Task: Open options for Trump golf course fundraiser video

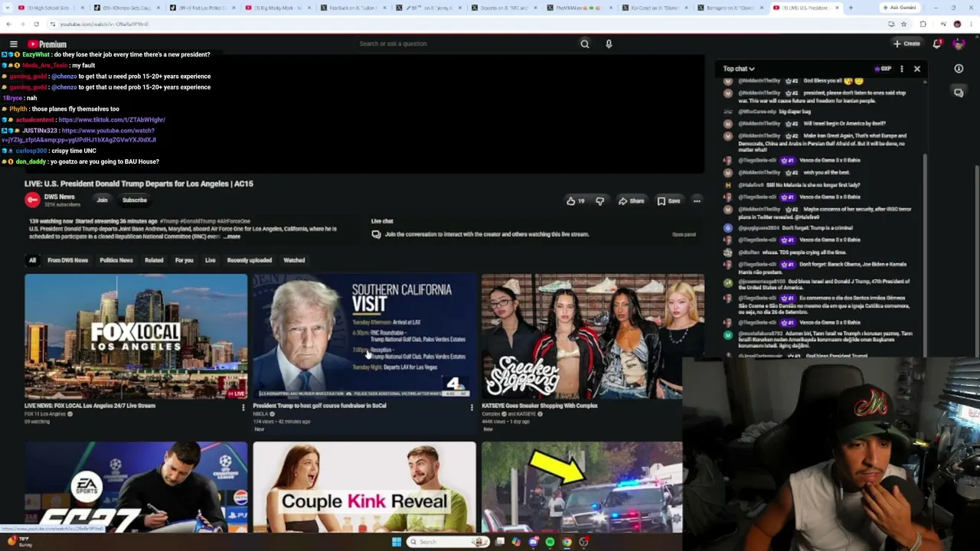Action: 472,407
